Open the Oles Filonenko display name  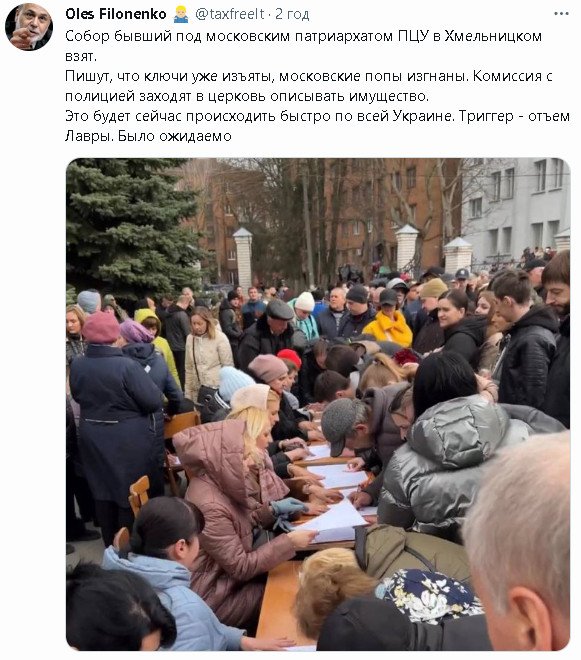pos(116,14)
